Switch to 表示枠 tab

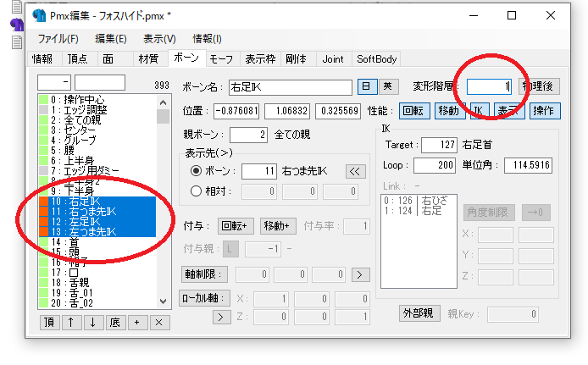tap(261, 59)
